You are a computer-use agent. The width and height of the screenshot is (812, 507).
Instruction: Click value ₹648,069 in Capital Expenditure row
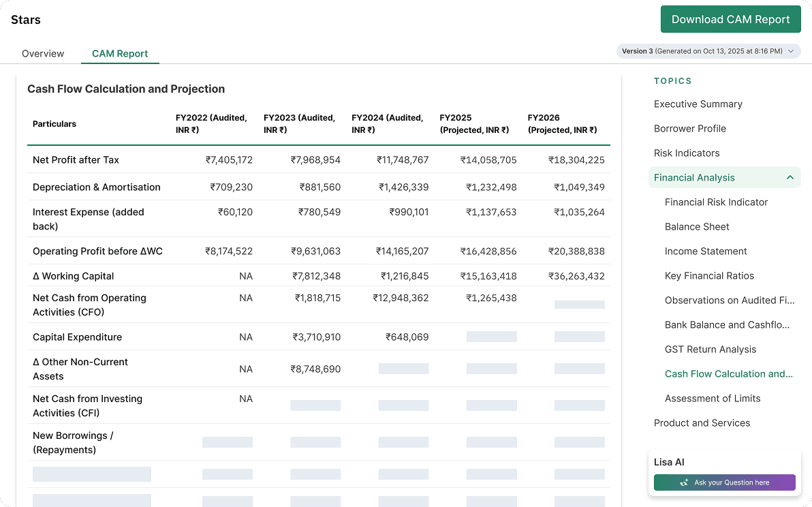pyautogui.click(x=407, y=337)
